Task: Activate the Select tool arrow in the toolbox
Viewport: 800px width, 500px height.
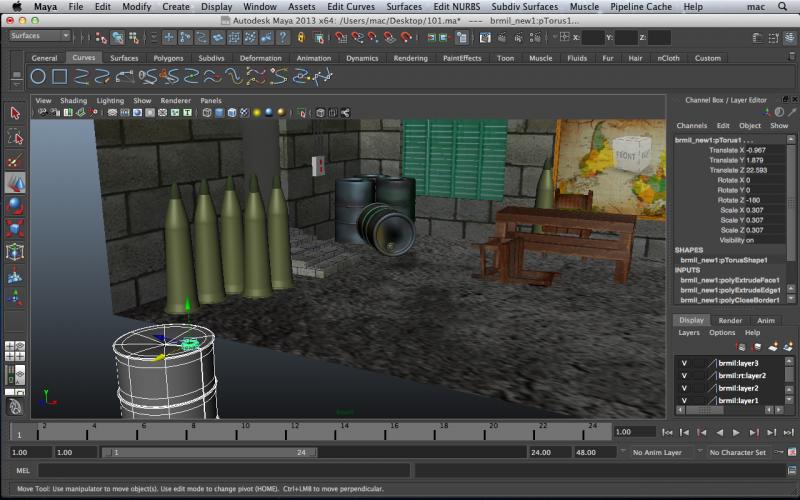Action: 15,113
